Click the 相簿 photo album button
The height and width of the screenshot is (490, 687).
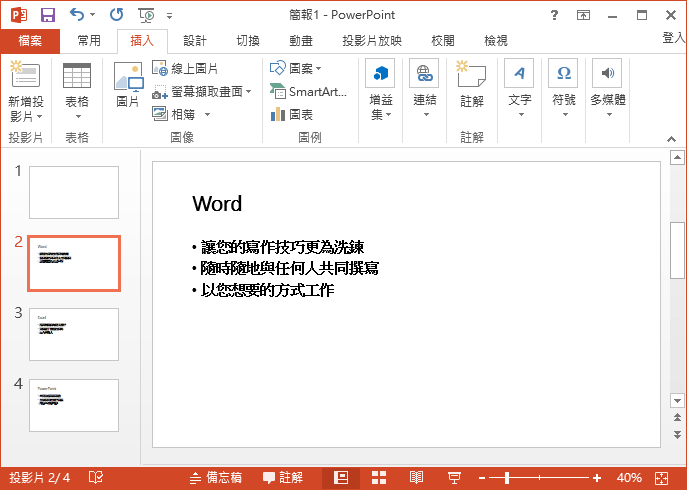coord(175,114)
